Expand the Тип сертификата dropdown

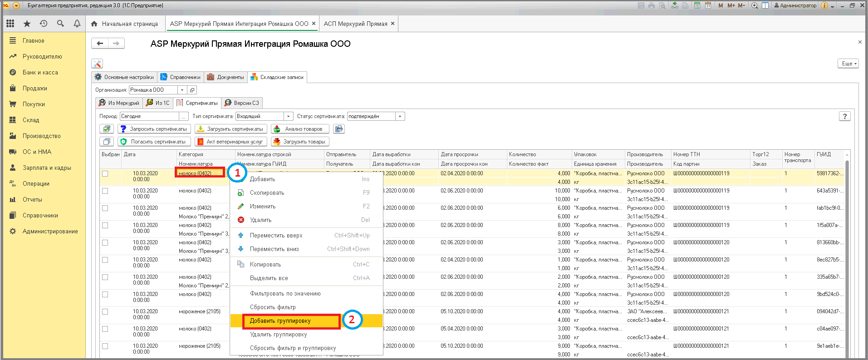pyautogui.click(x=289, y=116)
